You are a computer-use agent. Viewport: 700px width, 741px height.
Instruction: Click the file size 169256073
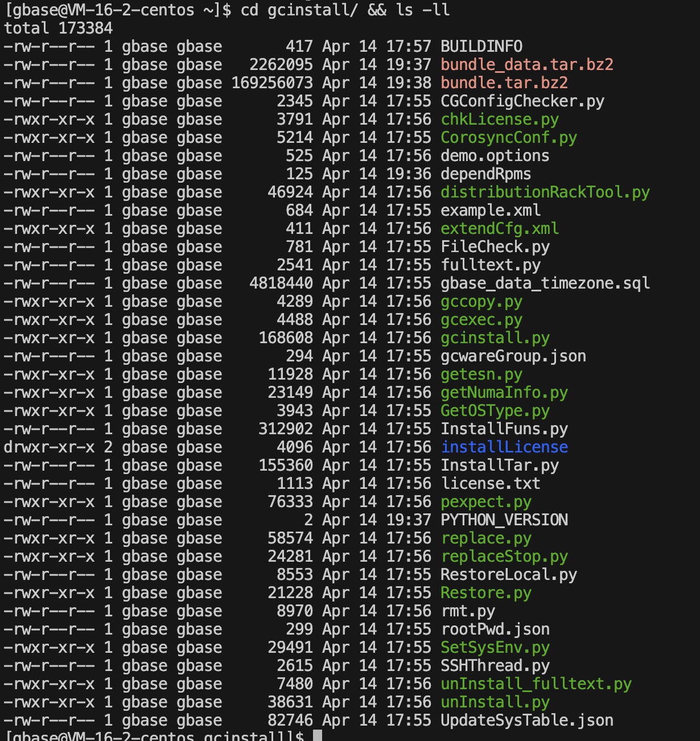tap(272, 83)
